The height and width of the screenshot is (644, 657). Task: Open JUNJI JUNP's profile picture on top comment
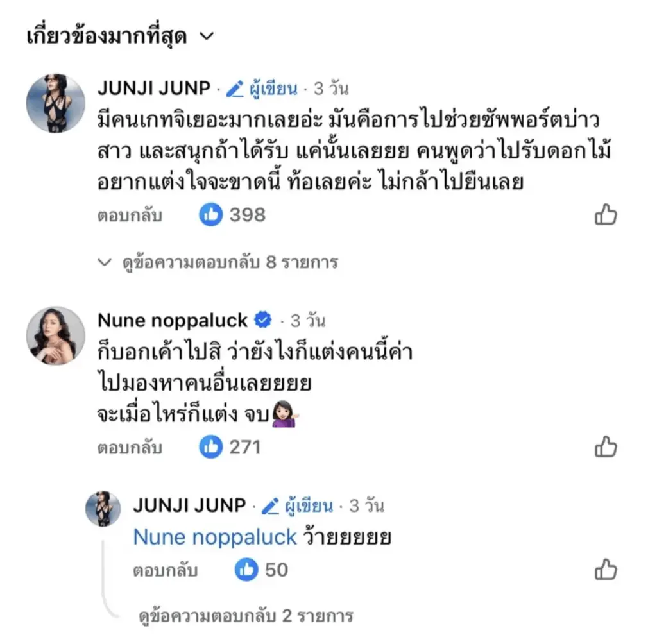click(x=55, y=103)
